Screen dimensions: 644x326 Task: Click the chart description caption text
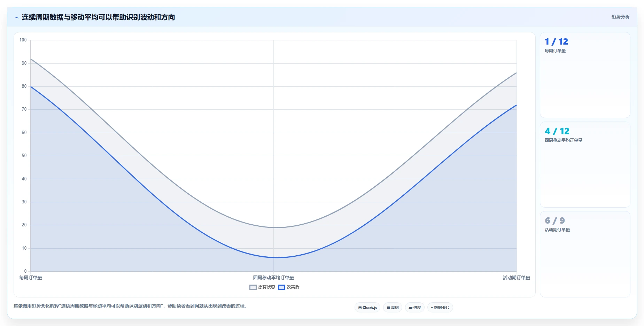[130, 306]
